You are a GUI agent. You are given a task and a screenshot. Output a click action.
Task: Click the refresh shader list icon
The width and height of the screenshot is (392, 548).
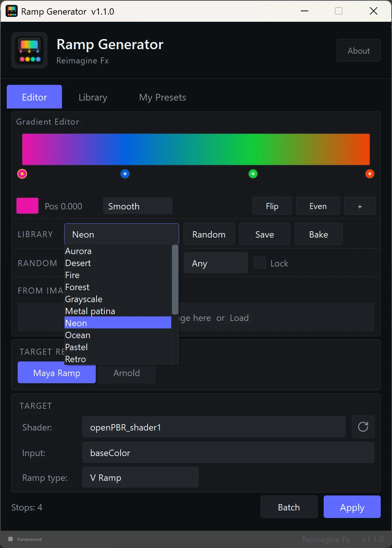[x=363, y=427]
